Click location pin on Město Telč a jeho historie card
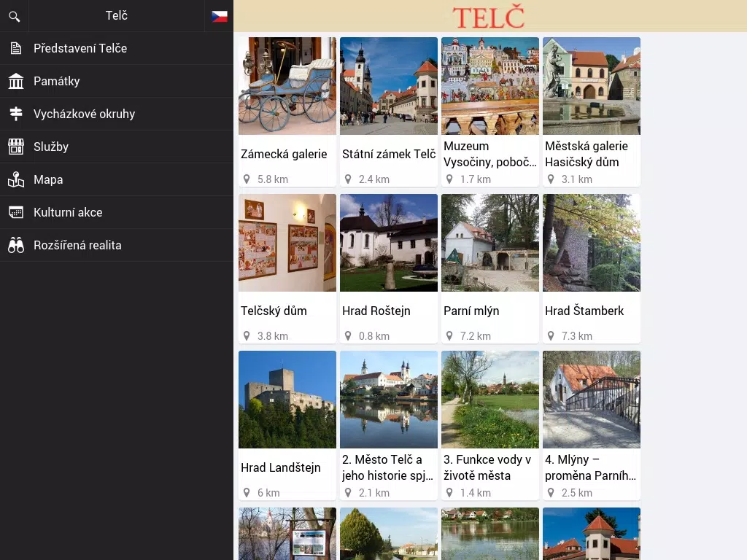Viewport: 747px width, 560px height. click(x=348, y=492)
